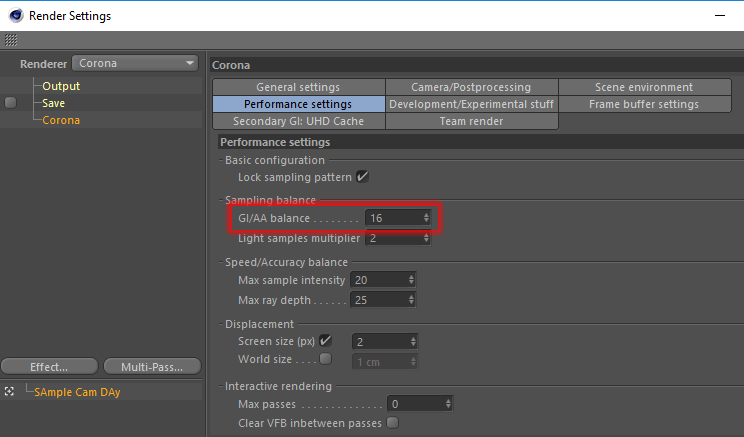Select the Performance settings tab
This screenshot has width=744, height=437.
click(298, 104)
